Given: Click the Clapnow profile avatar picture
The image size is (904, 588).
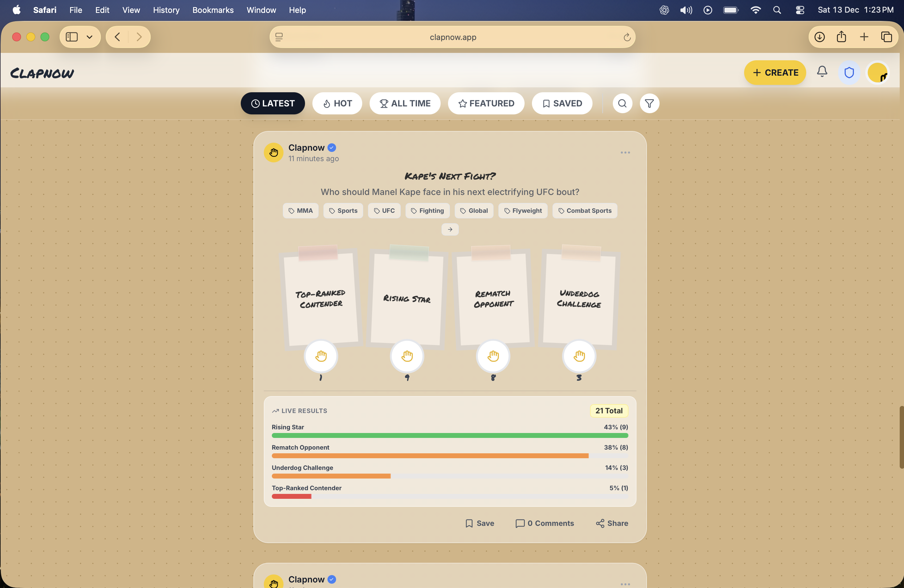Looking at the screenshot, I should [273, 153].
